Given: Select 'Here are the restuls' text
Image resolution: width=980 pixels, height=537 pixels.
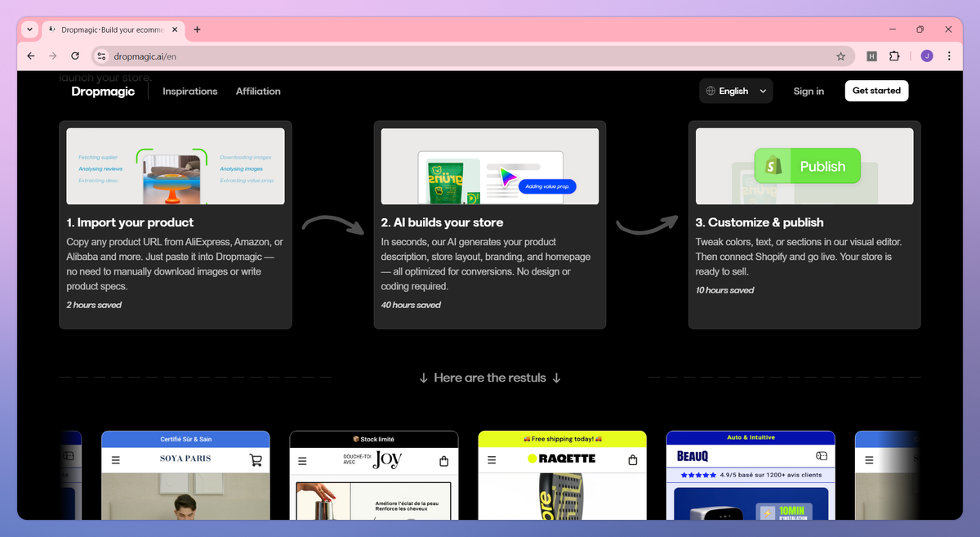Looking at the screenshot, I should pyautogui.click(x=490, y=378).
